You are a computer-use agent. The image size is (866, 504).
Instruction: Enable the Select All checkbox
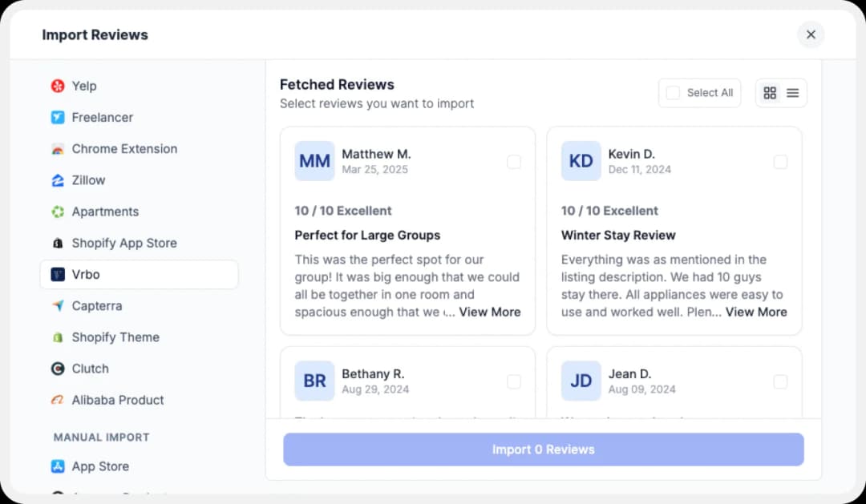673,92
